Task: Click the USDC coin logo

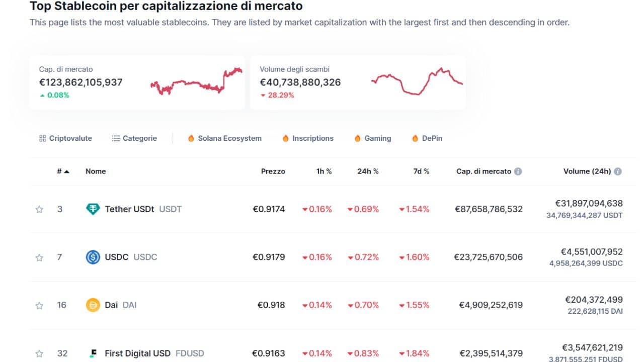Action: (93, 257)
